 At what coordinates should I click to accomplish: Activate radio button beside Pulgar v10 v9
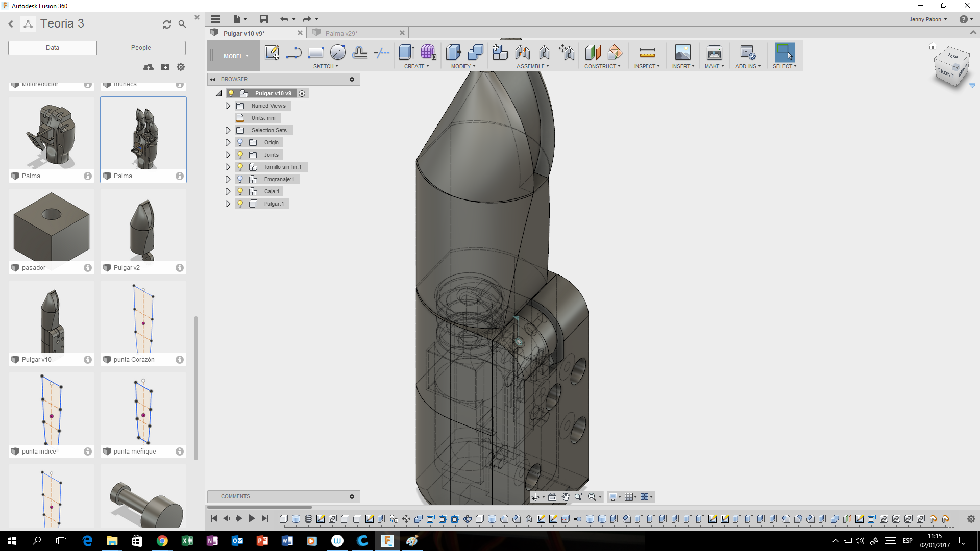302,93
